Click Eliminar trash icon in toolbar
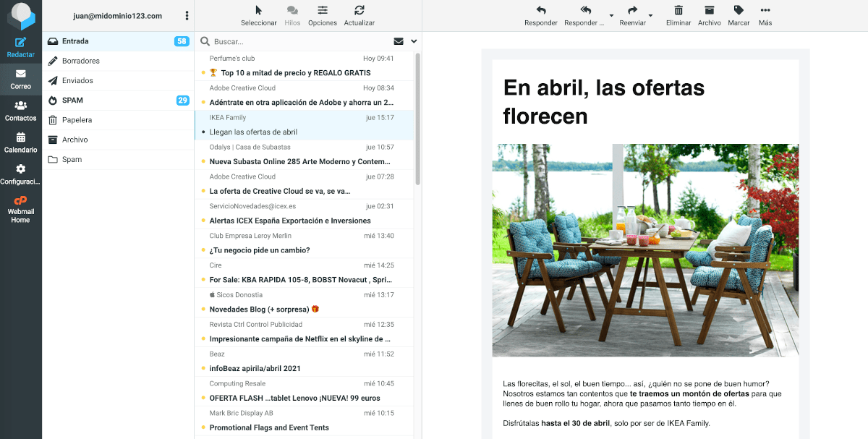This screenshot has height=439, width=868. point(678,10)
